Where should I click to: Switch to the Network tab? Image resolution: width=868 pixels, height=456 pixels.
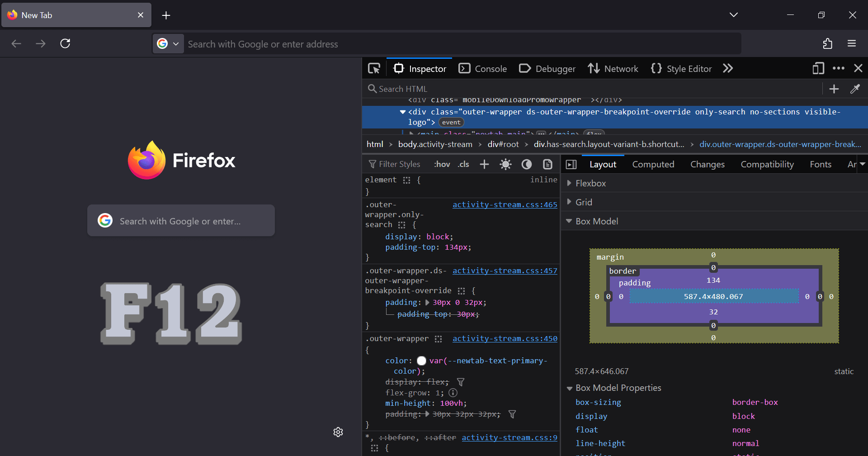point(613,69)
